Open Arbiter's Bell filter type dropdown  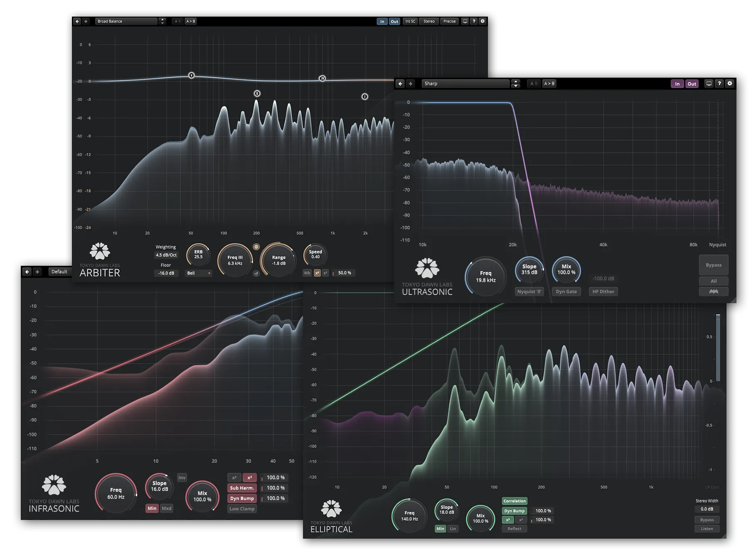click(199, 273)
